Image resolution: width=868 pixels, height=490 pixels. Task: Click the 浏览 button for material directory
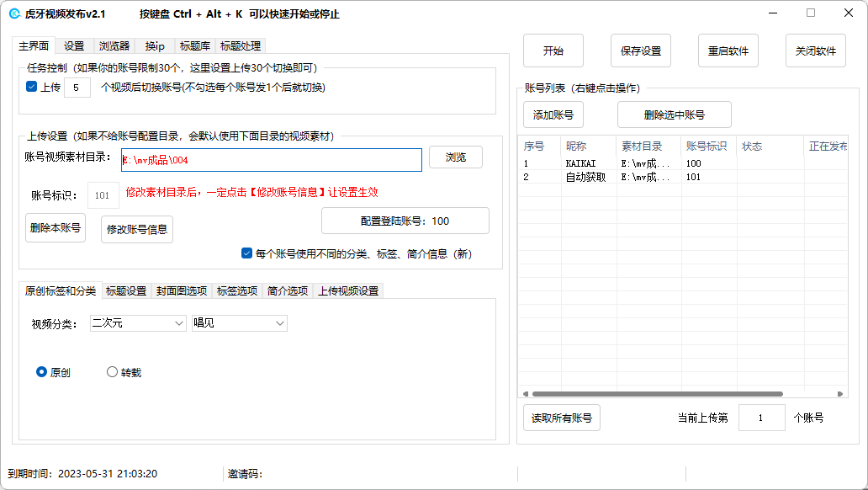(x=455, y=157)
